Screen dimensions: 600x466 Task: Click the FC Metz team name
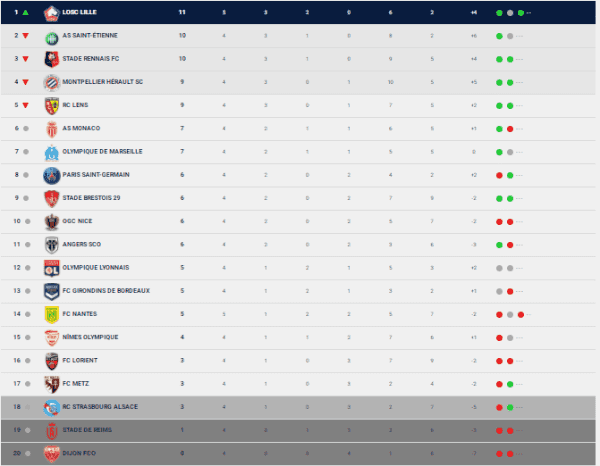click(x=76, y=383)
